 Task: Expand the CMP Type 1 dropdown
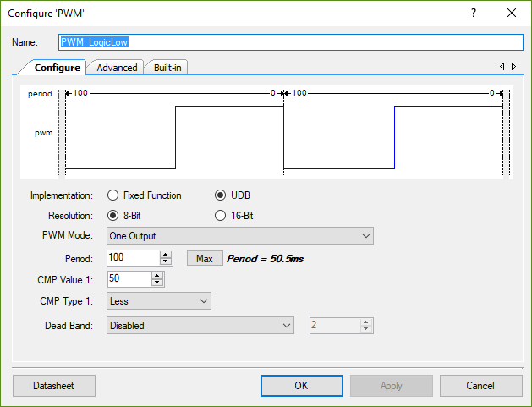(x=159, y=301)
